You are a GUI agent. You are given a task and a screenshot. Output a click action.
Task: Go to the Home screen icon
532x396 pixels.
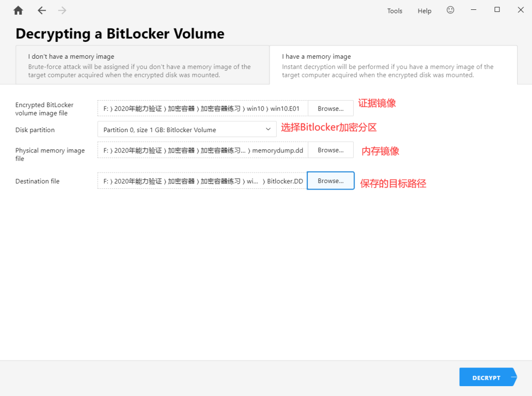point(18,10)
